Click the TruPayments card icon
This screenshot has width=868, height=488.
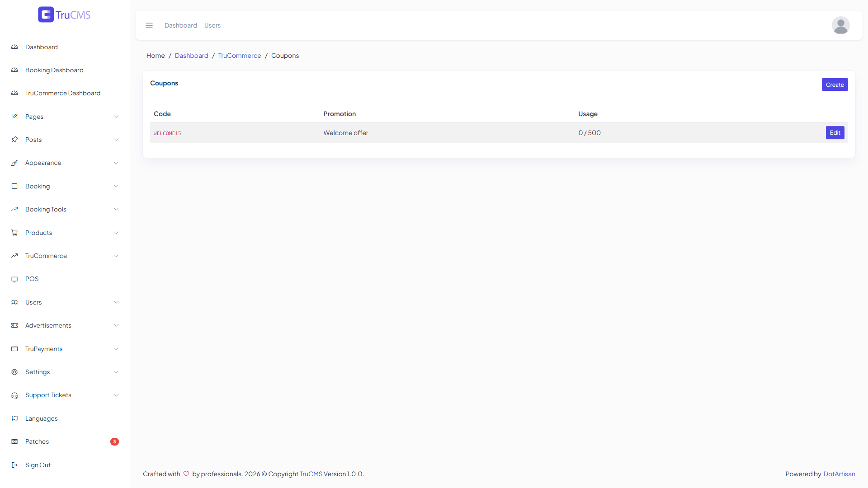[x=14, y=349]
